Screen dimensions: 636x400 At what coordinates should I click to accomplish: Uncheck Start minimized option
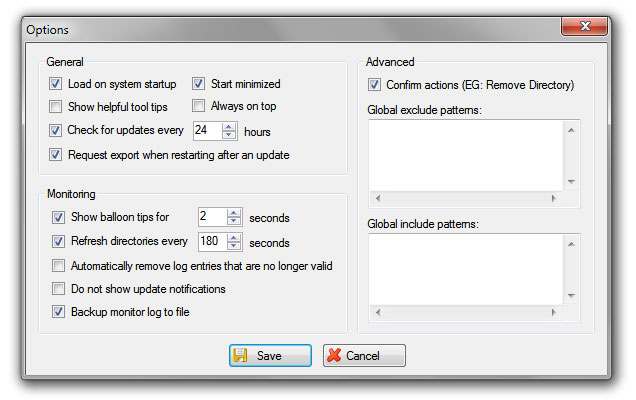198,84
